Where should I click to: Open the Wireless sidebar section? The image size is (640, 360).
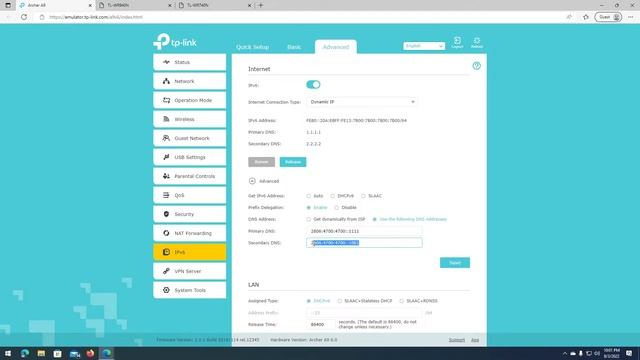189,119
